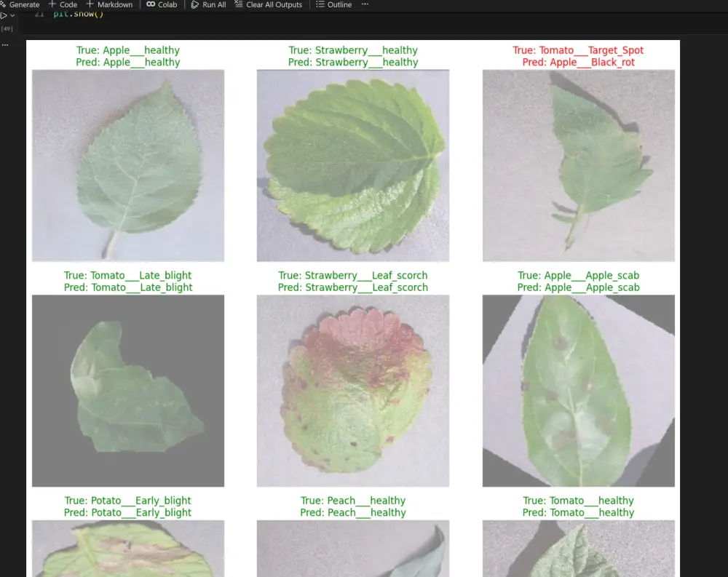This screenshot has width=728, height=577.
Task: Click the healthy apple leaf image
Action: pyautogui.click(x=128, y=166)
